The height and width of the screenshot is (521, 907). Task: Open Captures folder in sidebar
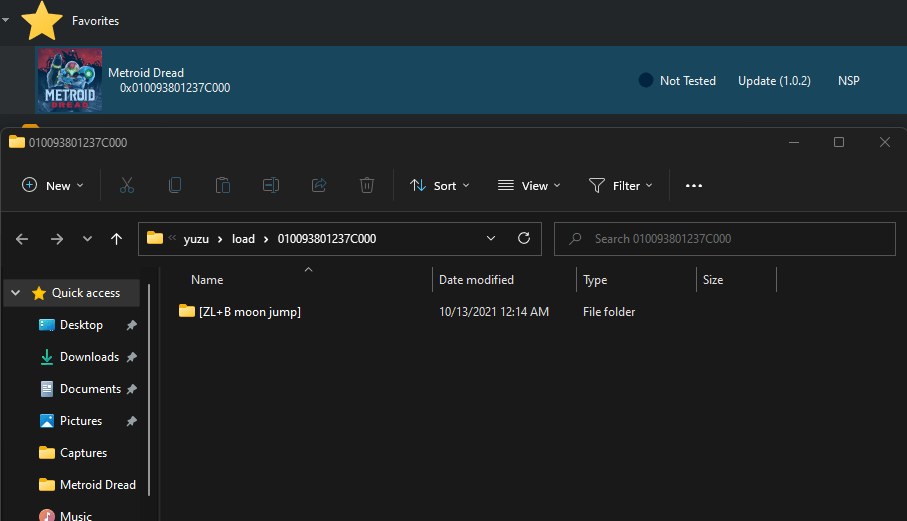pyautogui.click(x=83, y=453)
